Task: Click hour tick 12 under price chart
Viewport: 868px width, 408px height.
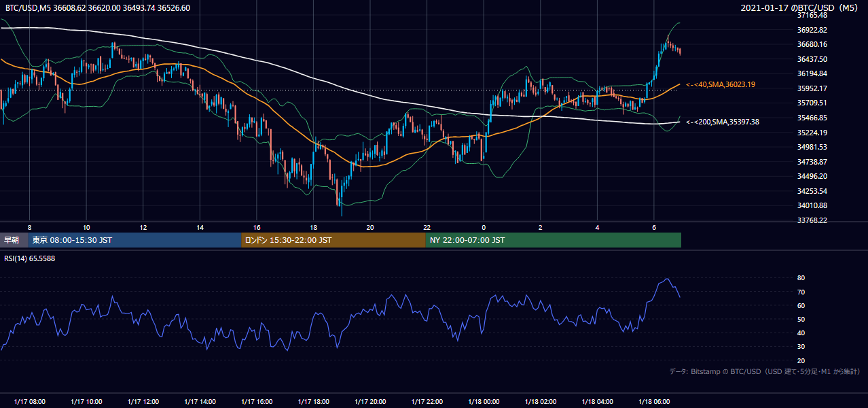Action: (x=143, y=227)
